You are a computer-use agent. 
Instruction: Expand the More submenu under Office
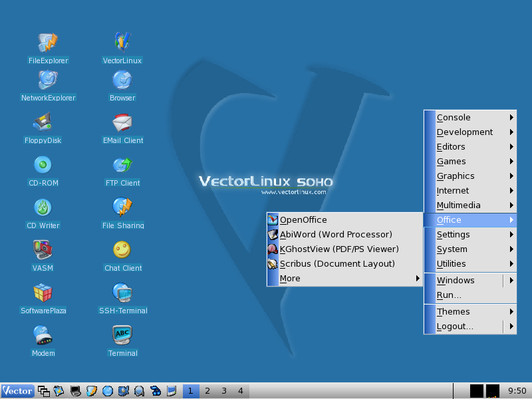click(290, 279)
